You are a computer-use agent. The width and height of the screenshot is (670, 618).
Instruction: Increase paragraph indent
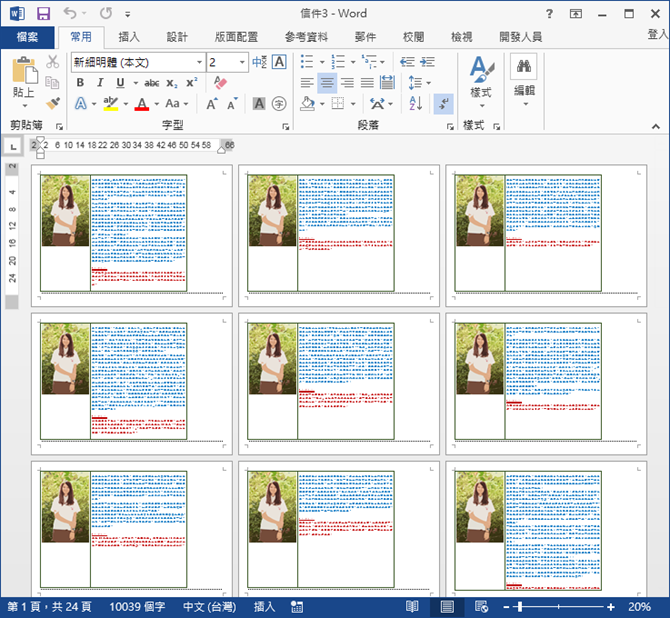coord(427,62)
